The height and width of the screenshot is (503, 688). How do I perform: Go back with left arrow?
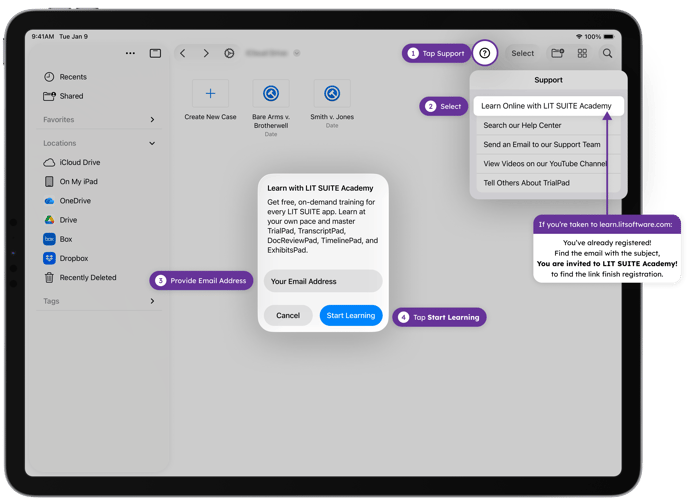click(x=183, y=53)
